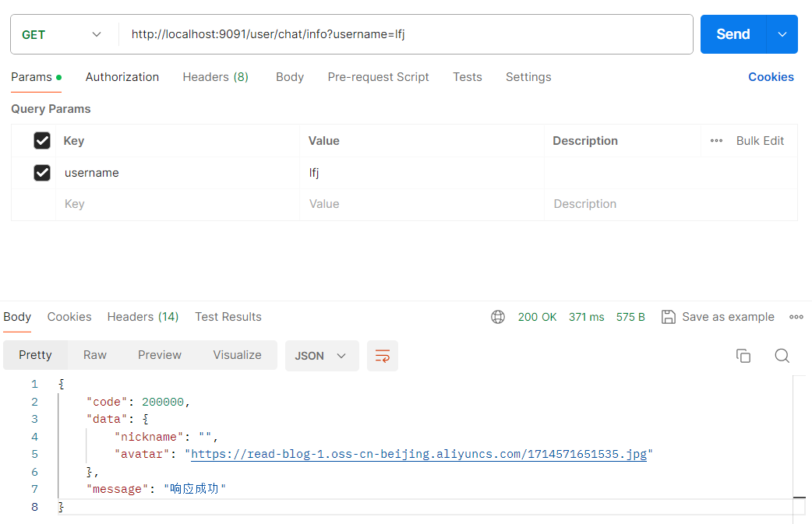812x524 pixels.
Task: Open the query params three-dot options
Action: click(x=716, y=141)
